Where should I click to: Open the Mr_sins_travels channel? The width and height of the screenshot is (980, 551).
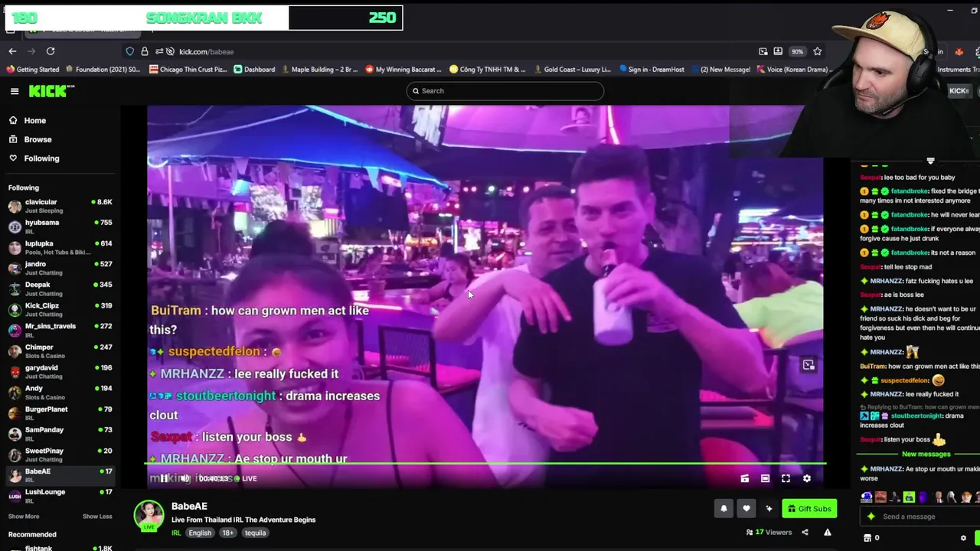(60, 330)
